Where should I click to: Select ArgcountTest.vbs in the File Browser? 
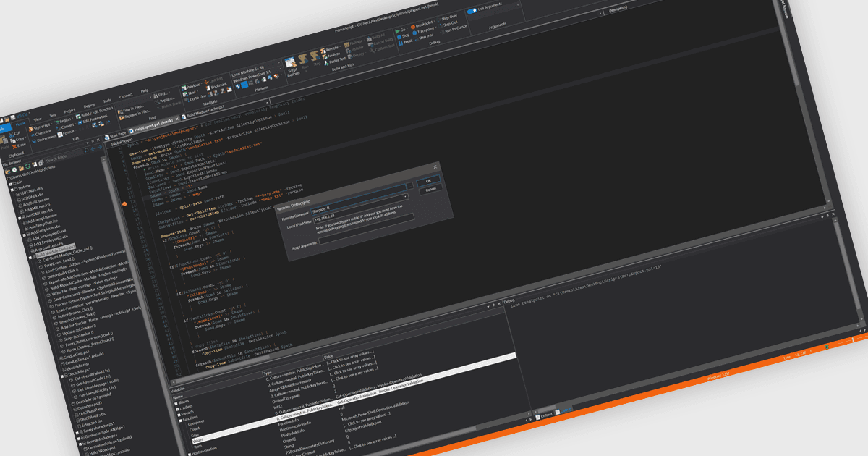[48, 248]
